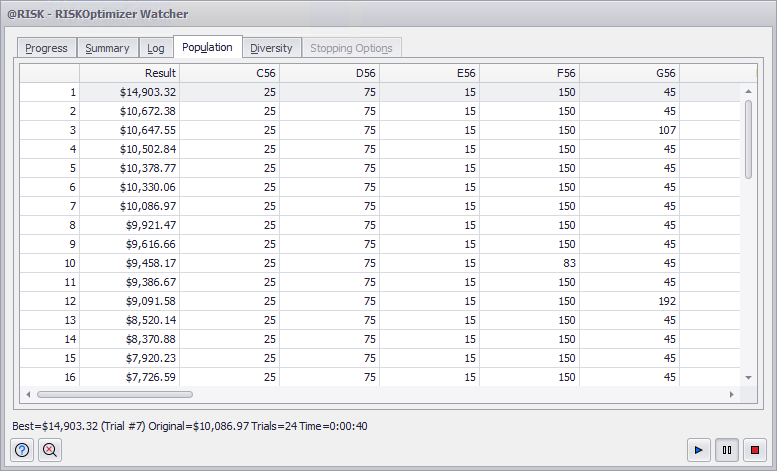This screenshot has height=471, width=777.
Task: Click the help question mark icon
Action: click(x=23, y=450)
